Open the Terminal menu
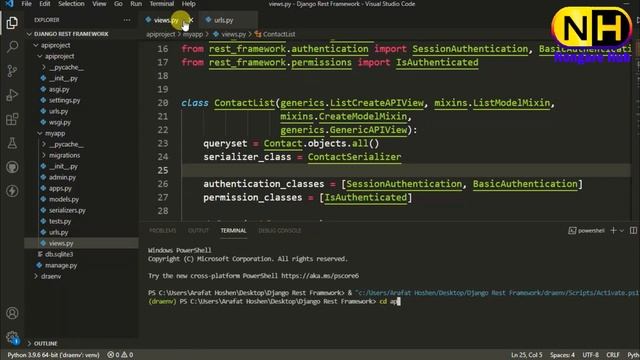Viewport: 640px width, 360px height. coord(162,4)
